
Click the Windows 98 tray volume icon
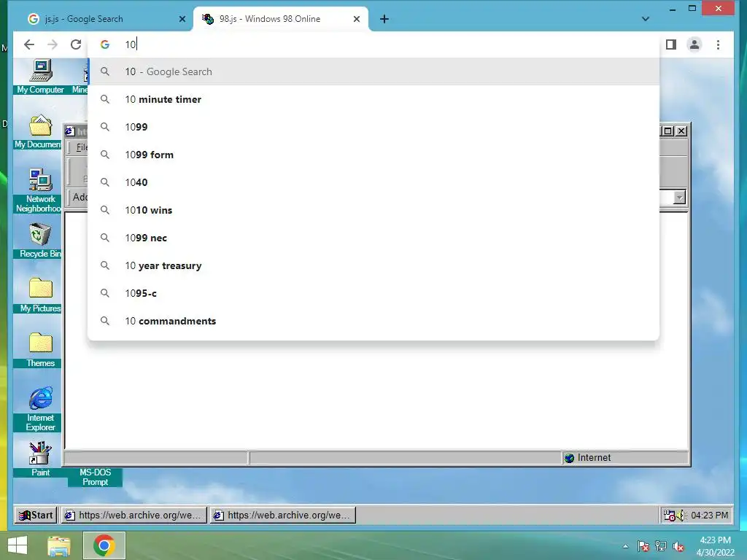[x=681, y=516]
